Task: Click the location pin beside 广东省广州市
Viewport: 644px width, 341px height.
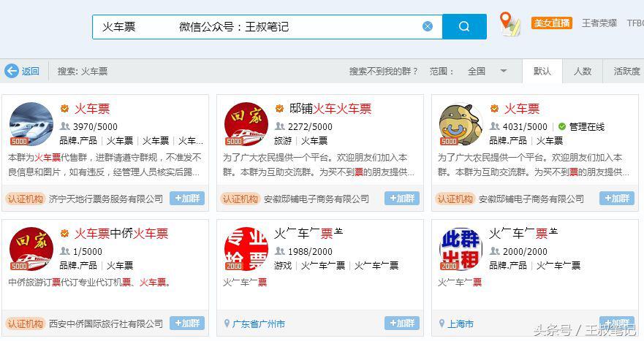Action: click(227, 323)
